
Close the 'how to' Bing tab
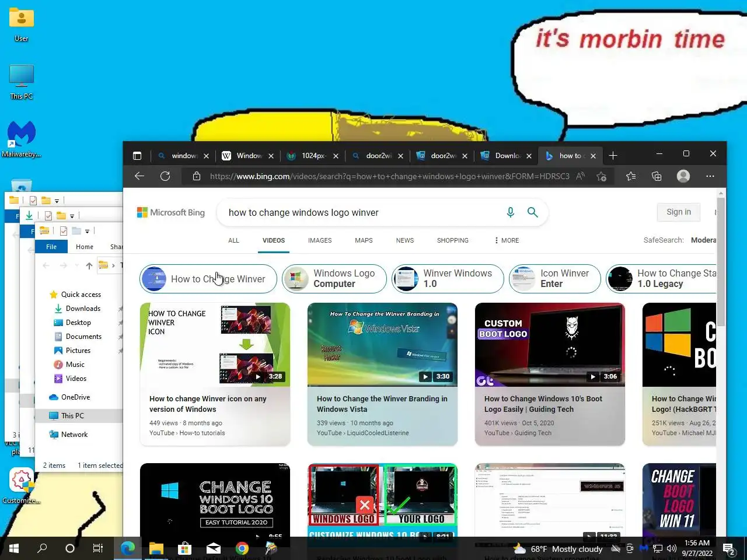(593, 156)
